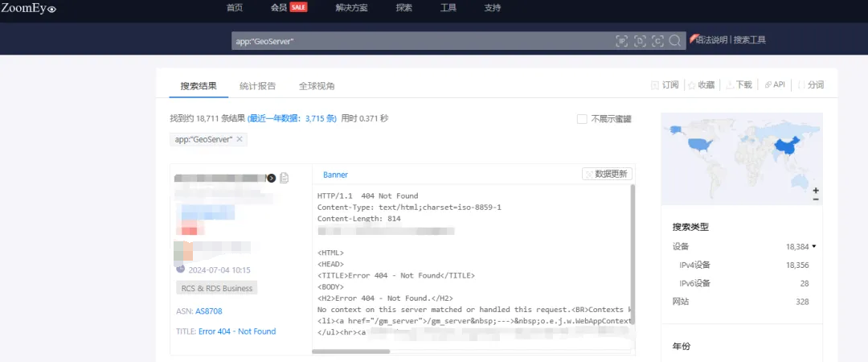Viewport: 868px width, 362px height.
Task: Click the clock icon next to 2024-07-04
Action: coord(181,269)
